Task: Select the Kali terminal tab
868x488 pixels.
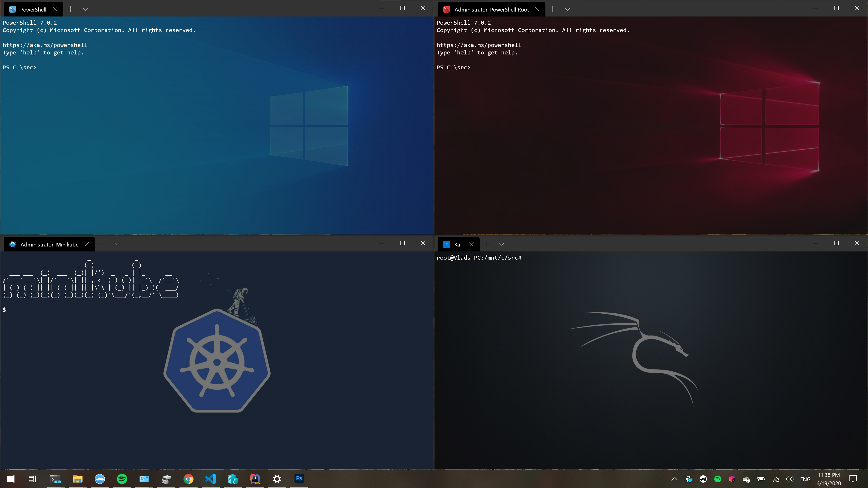Action: pyautogui.click(x=458, y=244)
